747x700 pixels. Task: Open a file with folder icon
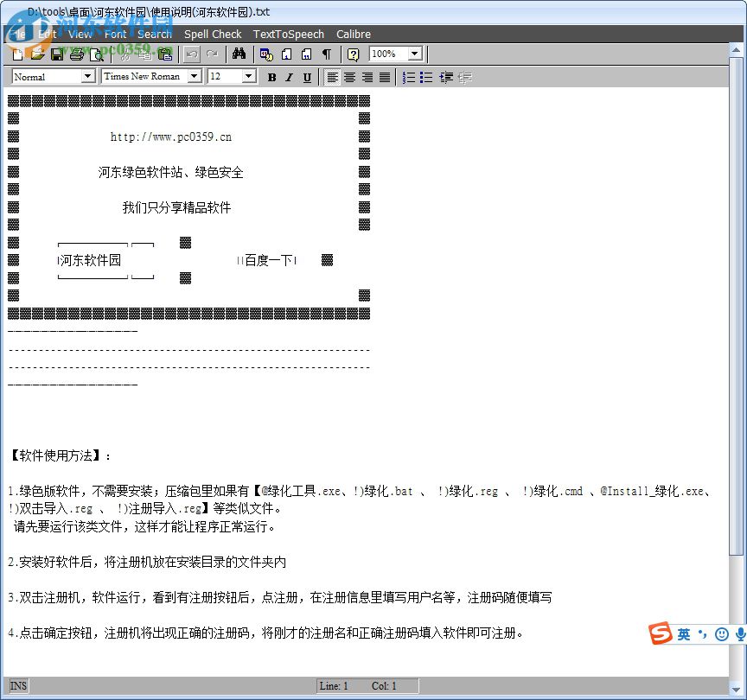[37, 54]
